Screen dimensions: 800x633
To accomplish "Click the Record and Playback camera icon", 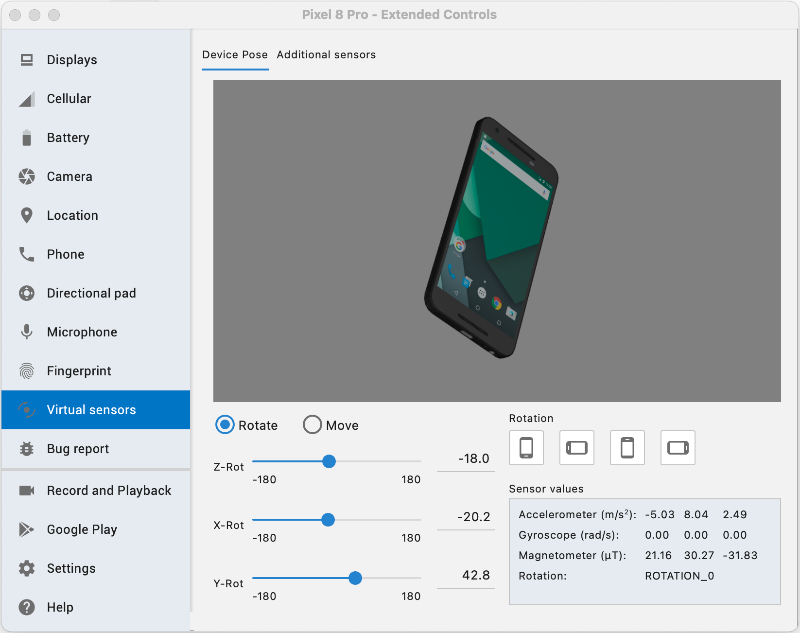I will pyautogui.click(x=27, y=491).
